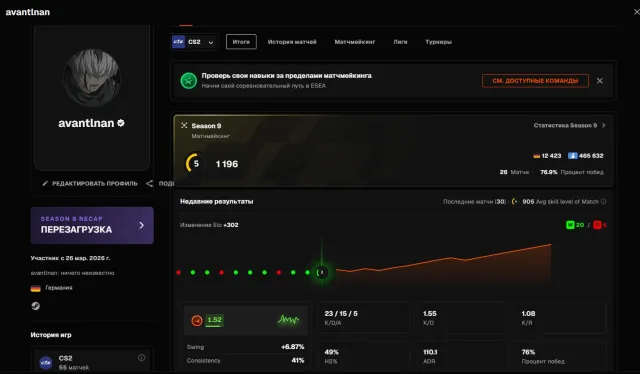Click the Steam icon under Germany
This screenshot has height=374, width=640.
coord(36,306)
